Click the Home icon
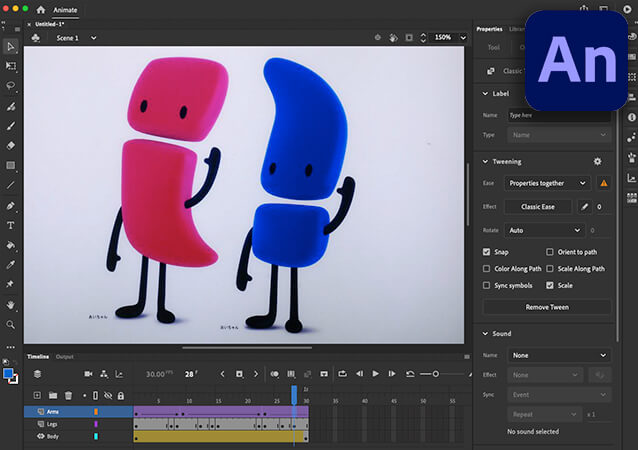Screen dimensions: 638x450 tap(40, 9)
